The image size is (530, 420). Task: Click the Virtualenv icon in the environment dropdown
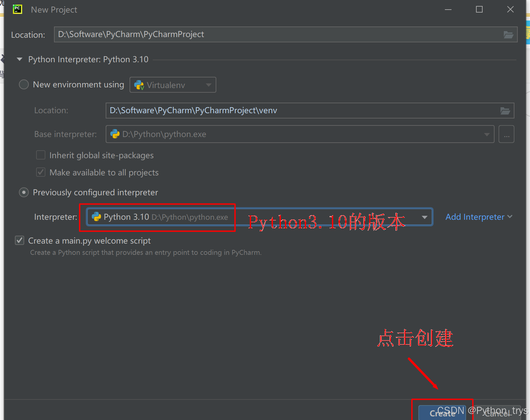[x=139, y=85]
